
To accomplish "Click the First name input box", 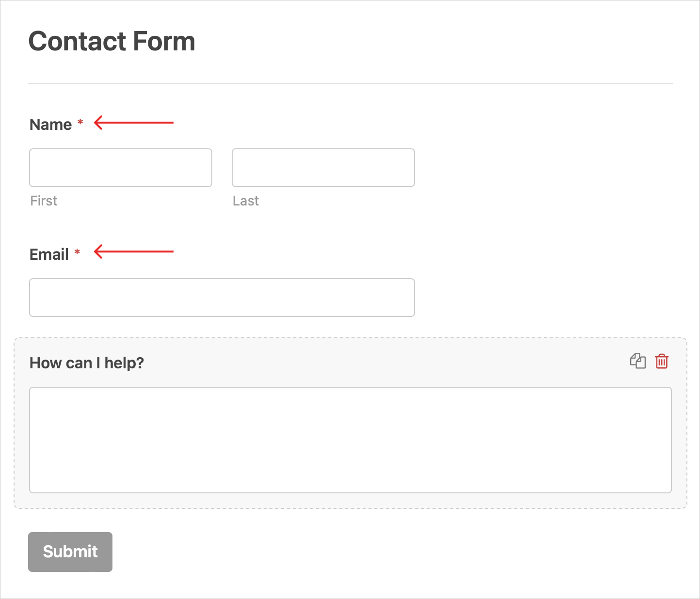I will point(121,168).
